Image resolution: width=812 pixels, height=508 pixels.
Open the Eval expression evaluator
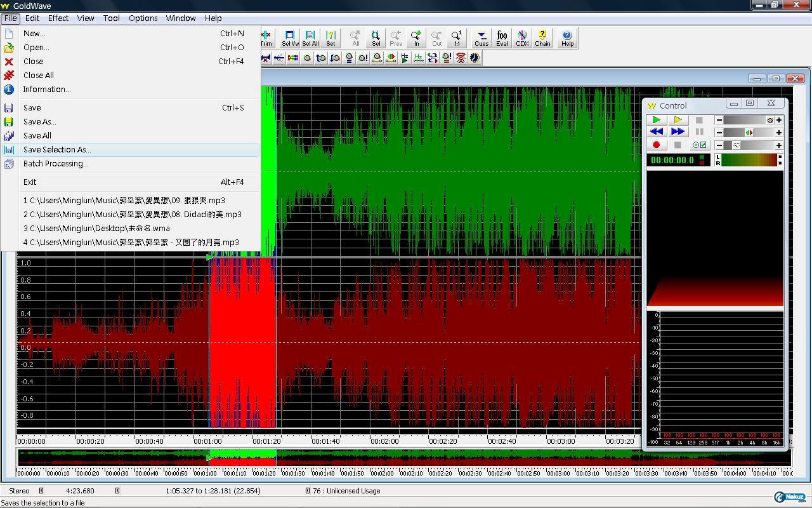(502, 38)
